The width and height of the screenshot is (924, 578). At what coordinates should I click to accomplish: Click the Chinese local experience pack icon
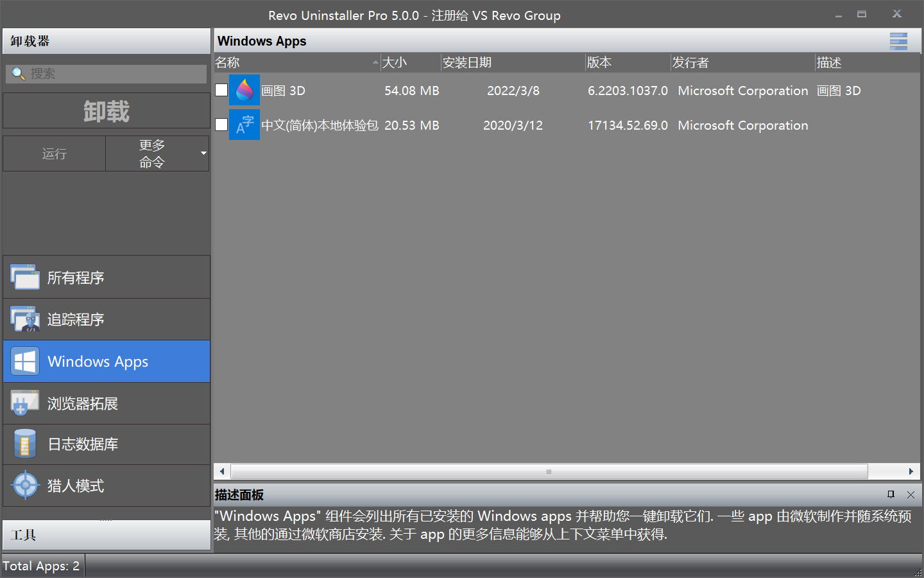244,125
